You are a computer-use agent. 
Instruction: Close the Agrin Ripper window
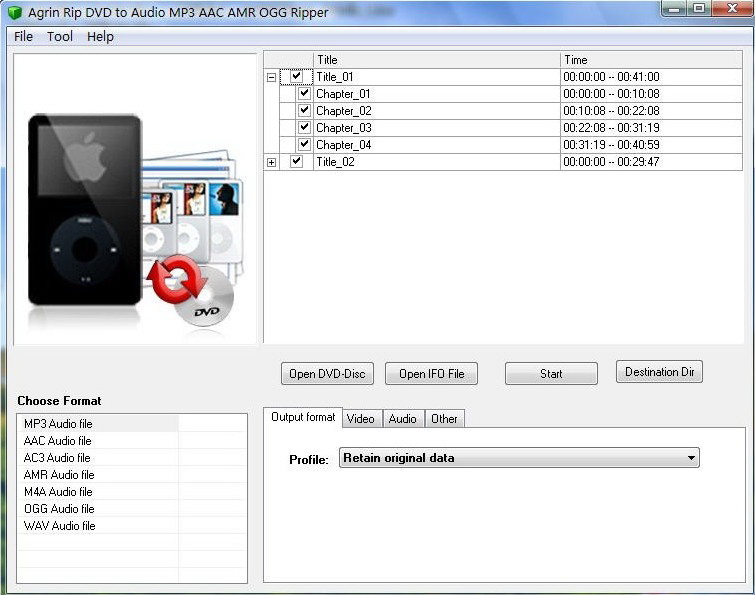731,9
